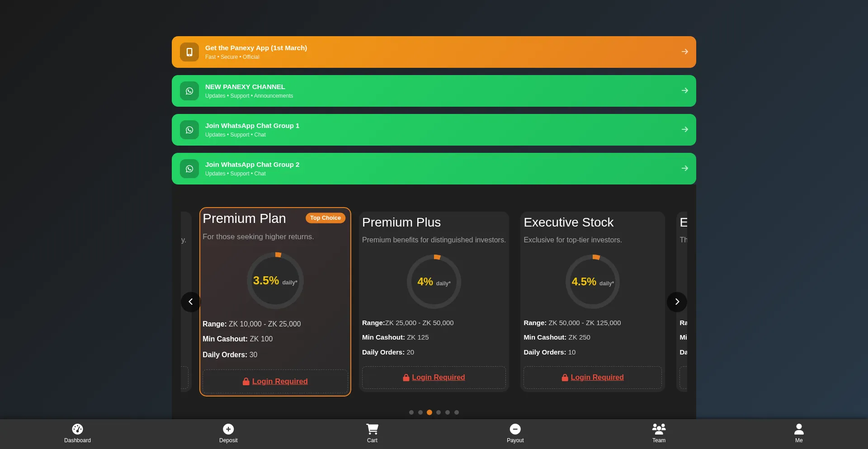Click the 'Fast • Secure • Official' subtitle

pos(232,57)
